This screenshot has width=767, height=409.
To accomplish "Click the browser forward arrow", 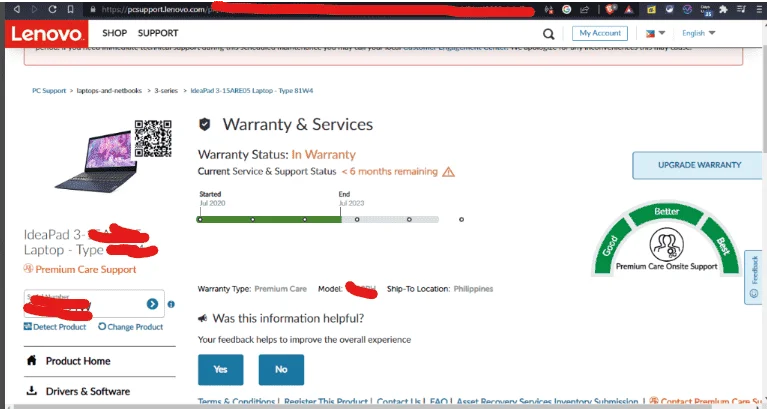I will [x=34, y=9].
